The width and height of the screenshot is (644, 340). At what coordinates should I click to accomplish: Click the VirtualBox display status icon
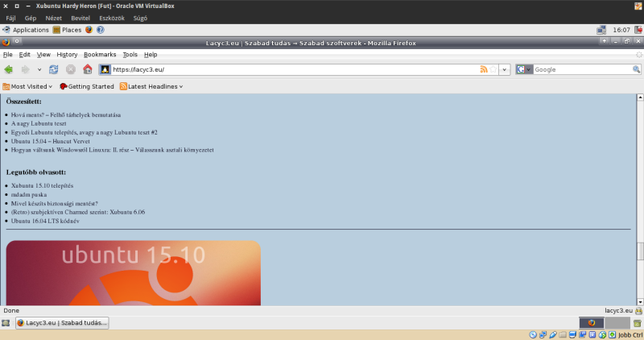click(572, 334)
